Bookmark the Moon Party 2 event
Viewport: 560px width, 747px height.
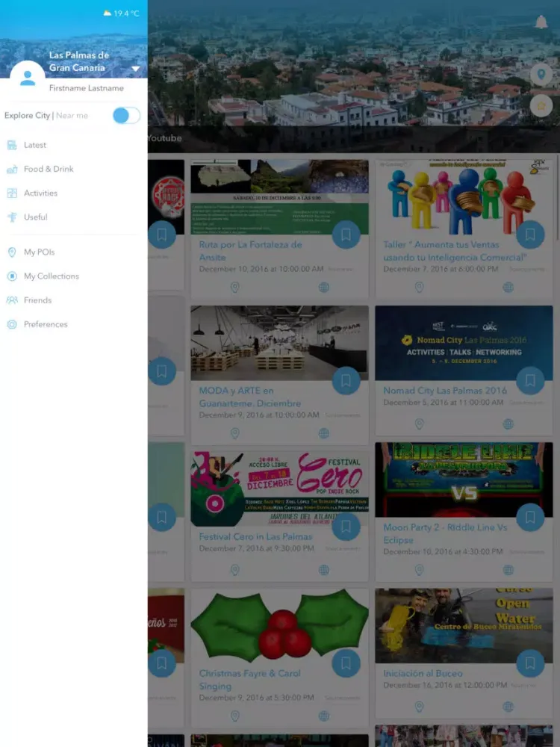click(x=530, y=518)
